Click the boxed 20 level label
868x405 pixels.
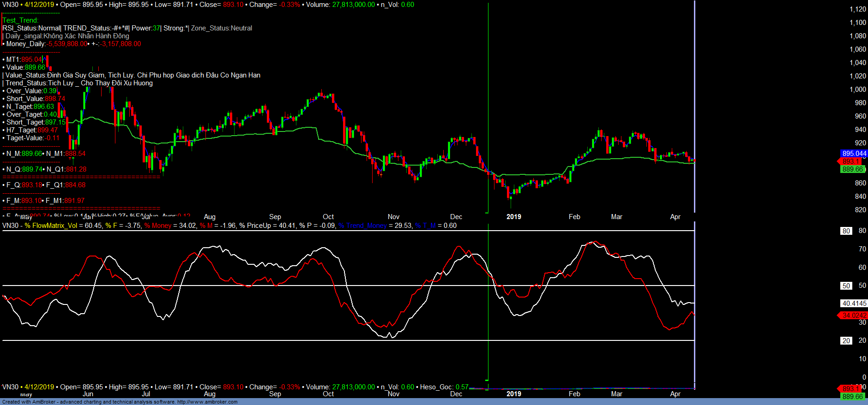coord(846,340)
